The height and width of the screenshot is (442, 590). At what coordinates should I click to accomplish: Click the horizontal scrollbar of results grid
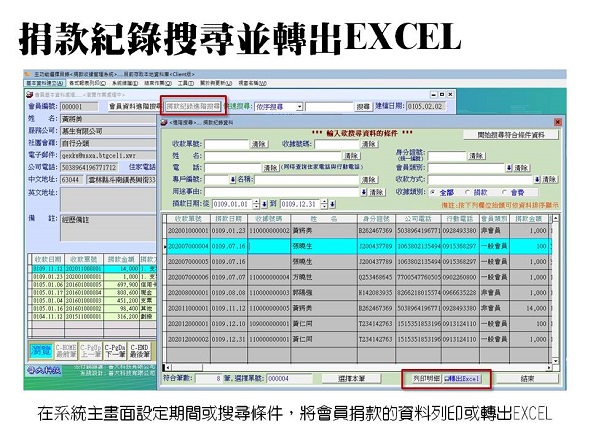(x=359, y=367)
